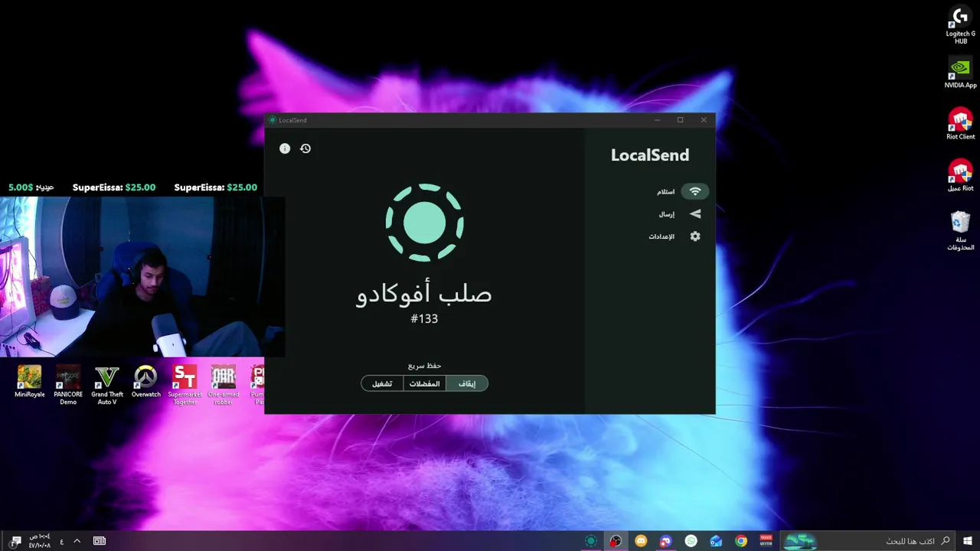Expand hidden system tray icons chevron

click(x=77, y=541)
